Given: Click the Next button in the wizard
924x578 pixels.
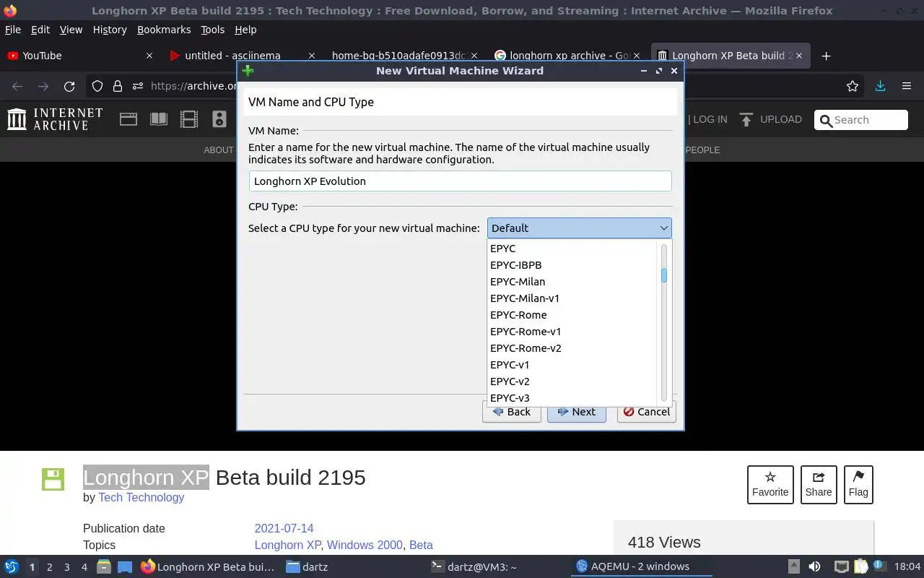Looking at the screenshot, I should point(576,412).
